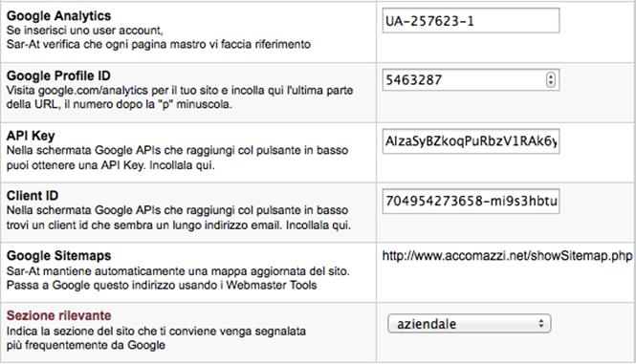Decrease Google Profile ID with stepper down arrow
The image size is (636, 364).
551,83
